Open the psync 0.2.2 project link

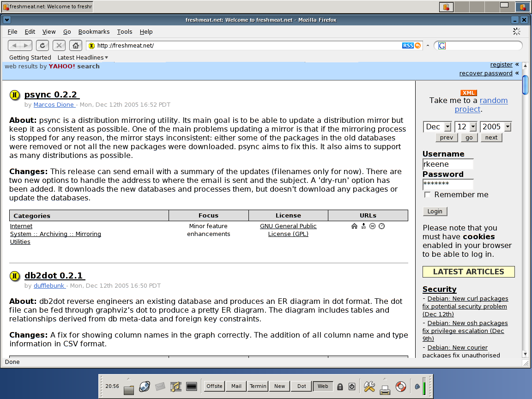pos(51,94)
